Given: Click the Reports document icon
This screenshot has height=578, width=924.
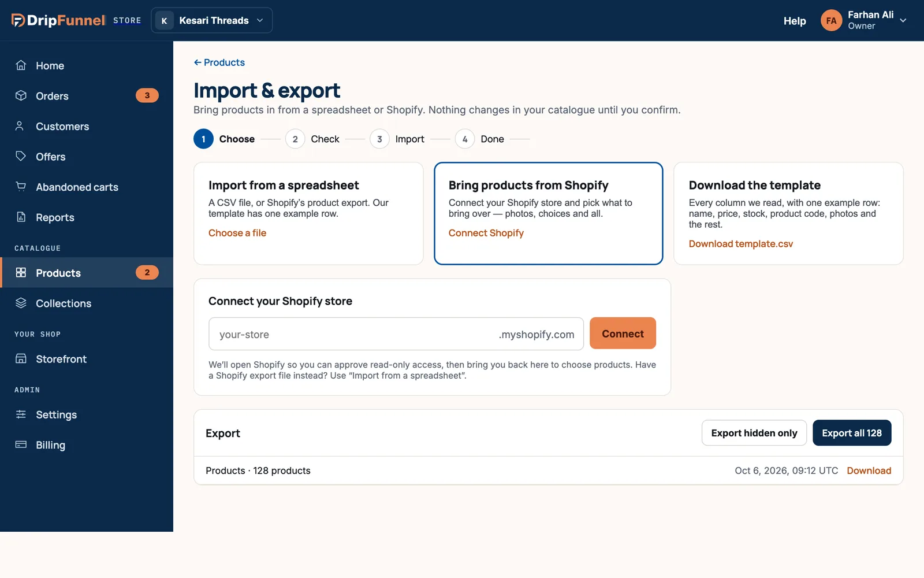Looking at the screenshot, I should [x=21, y=217].
